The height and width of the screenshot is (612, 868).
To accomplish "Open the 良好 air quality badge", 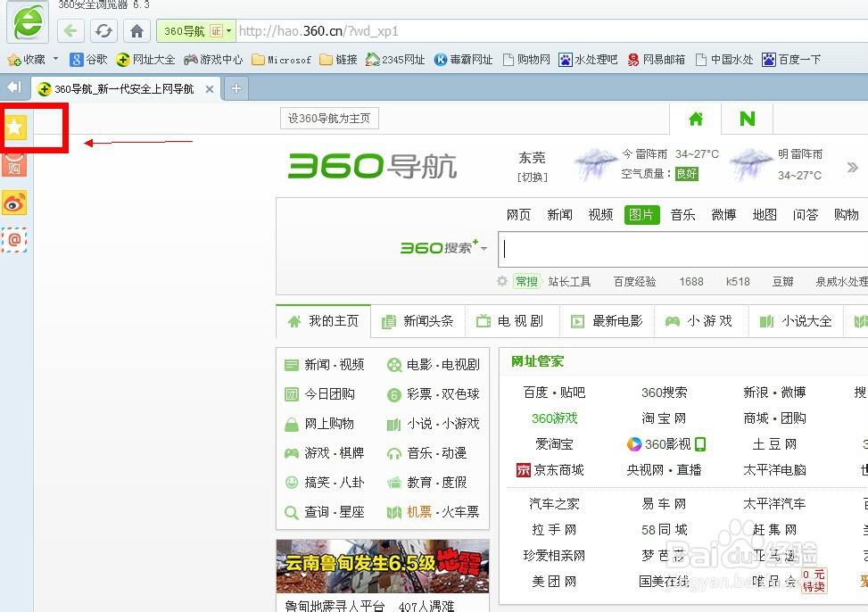I will pos(686,173).
